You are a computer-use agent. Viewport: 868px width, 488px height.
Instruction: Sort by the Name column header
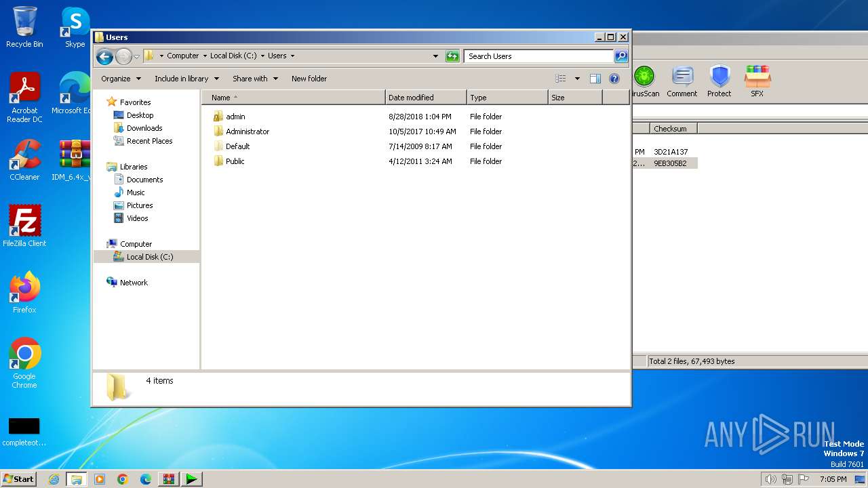(x=293, y=98)
